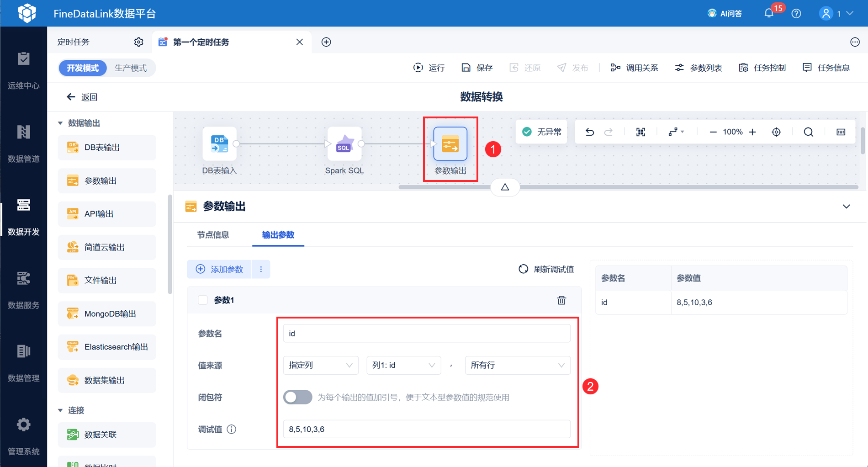The height and width of the screenshot is (467, 868).
Task: Open 任务信息
Action: [826, 68]
